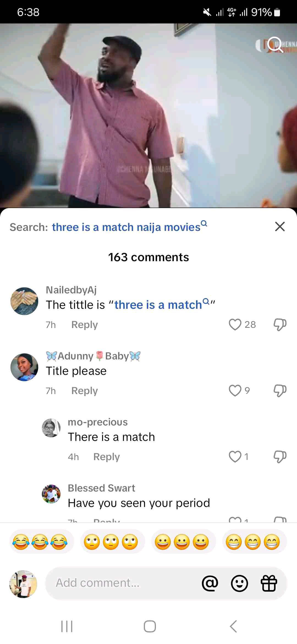Reply to NailedbyAj's comment
This screenshot has width=297, height=644.
point(84,325)
